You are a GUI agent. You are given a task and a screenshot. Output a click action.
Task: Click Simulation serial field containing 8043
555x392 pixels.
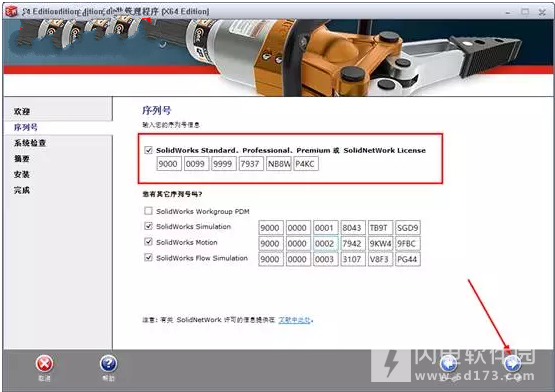pyautogui.click(x=353, y=228)
